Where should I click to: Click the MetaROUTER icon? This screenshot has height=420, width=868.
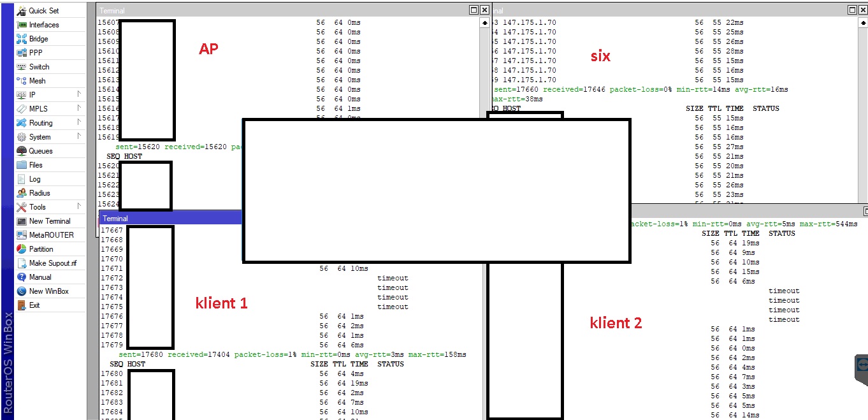21,235
